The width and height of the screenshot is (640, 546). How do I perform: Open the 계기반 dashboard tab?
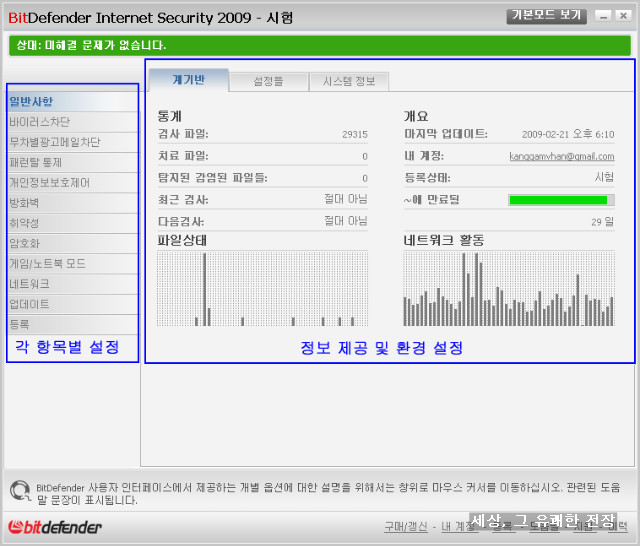(189, 80)
